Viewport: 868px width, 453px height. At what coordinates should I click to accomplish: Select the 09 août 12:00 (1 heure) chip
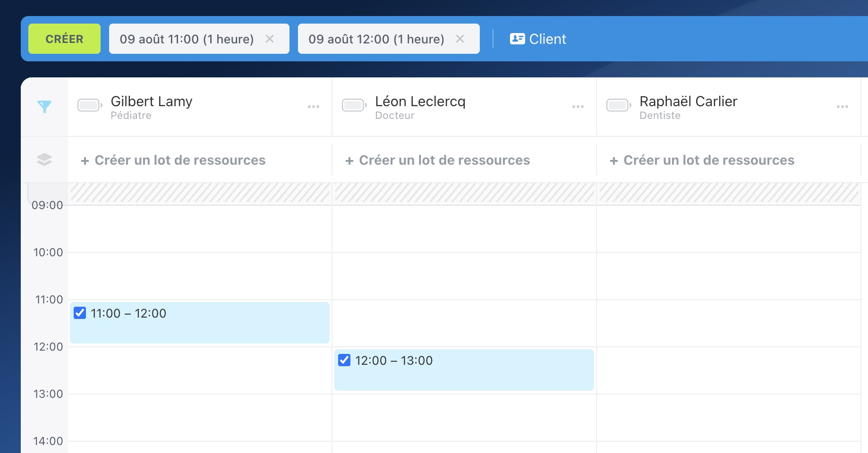click(x=376, y=39)
